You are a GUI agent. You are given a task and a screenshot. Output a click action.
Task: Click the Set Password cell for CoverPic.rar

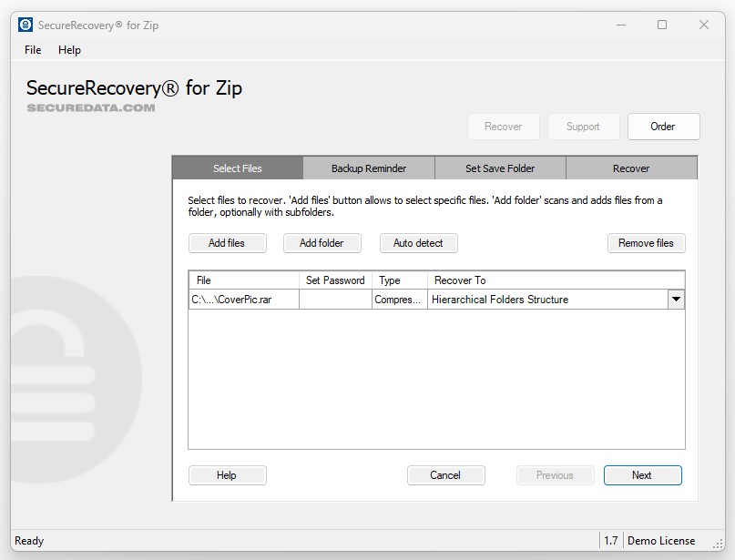coord(334,299)
